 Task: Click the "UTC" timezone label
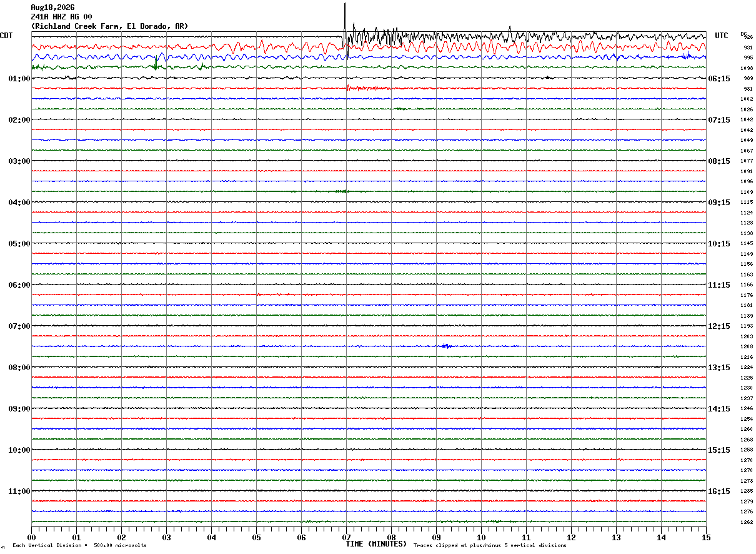pos(722,36)
